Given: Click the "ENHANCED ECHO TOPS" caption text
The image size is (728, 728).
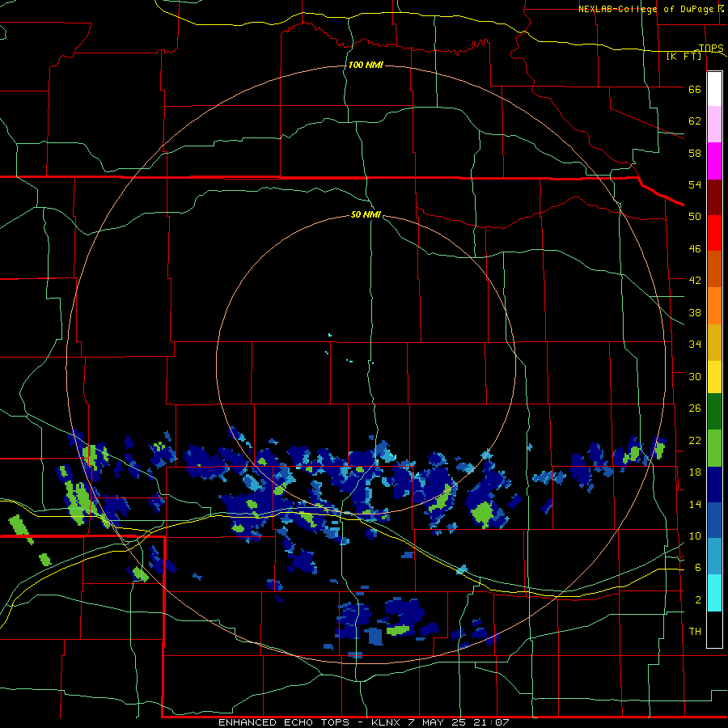Looking at the screenshot, I should [284, 722].
